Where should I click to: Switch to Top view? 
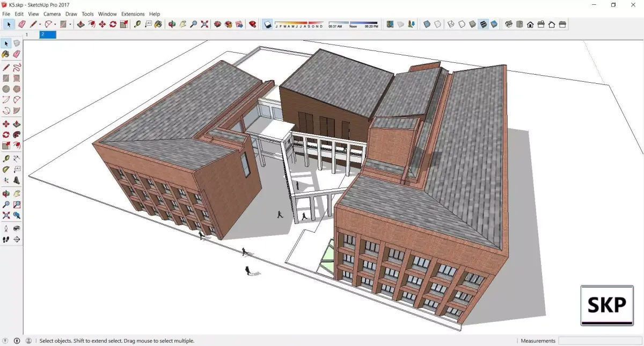click(519, 24)
